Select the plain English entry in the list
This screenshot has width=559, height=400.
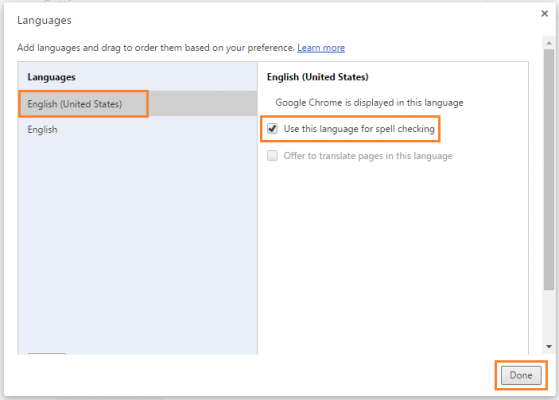[x=138, y=129]
